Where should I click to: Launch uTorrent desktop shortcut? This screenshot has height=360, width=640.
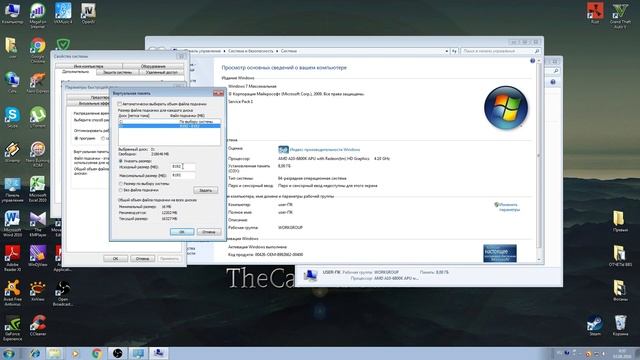click(38, 117)
